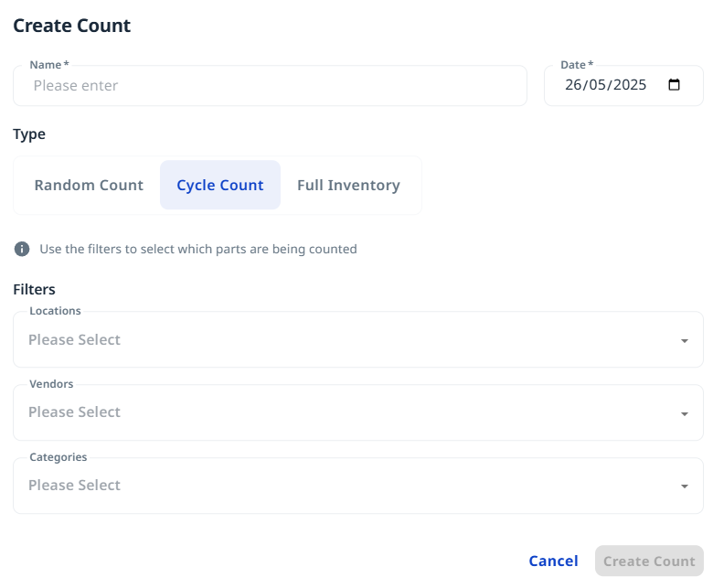
Task: Select the month '05' in Date field
Action: pyautogui.click(x=599, y=85)
